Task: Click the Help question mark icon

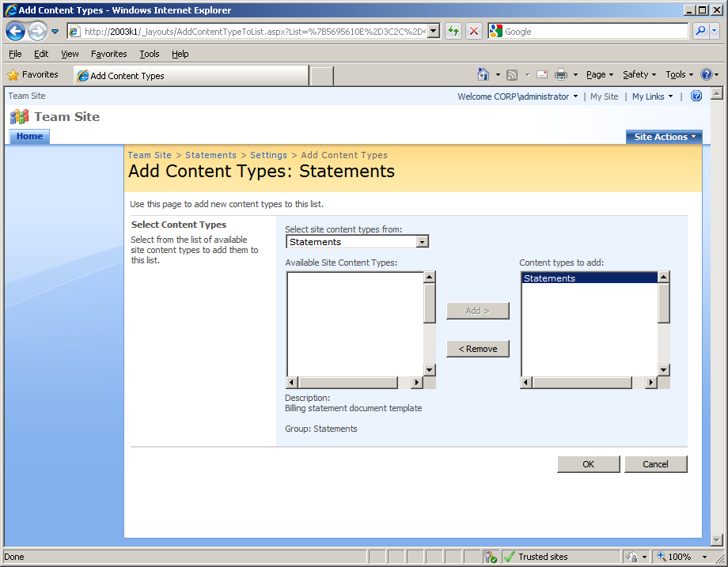Action: 707,74
